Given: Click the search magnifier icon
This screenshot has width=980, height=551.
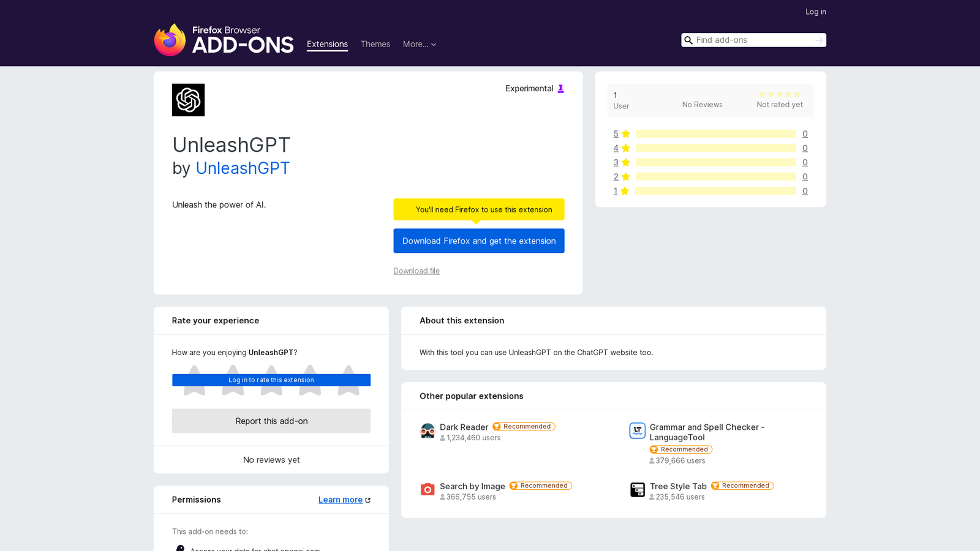Looking at the screenshot, I should (x=688, y=40).
